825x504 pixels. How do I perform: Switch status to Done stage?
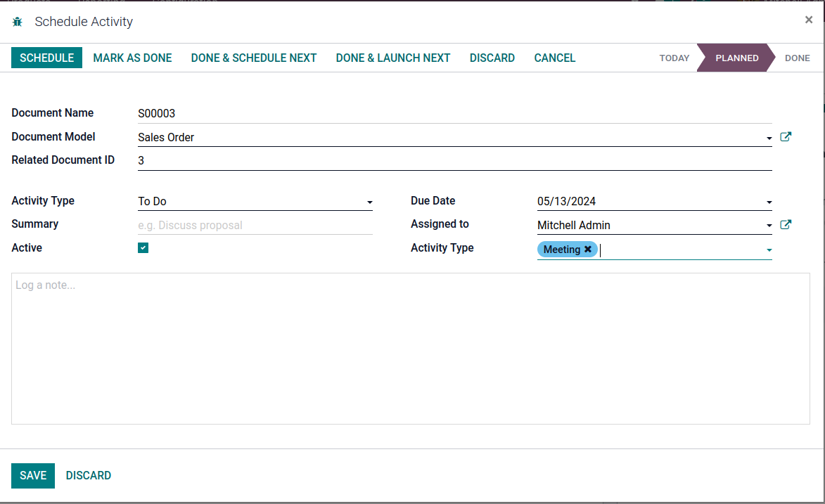click(797, 58)
